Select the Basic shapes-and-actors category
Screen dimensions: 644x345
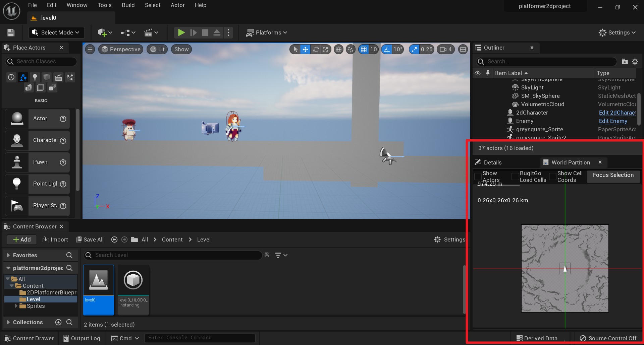coord(23,77)
